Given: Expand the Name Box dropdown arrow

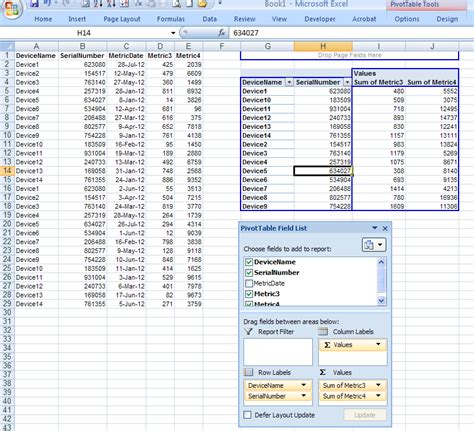Looking at the screenshot, I should tap(173, 33).
